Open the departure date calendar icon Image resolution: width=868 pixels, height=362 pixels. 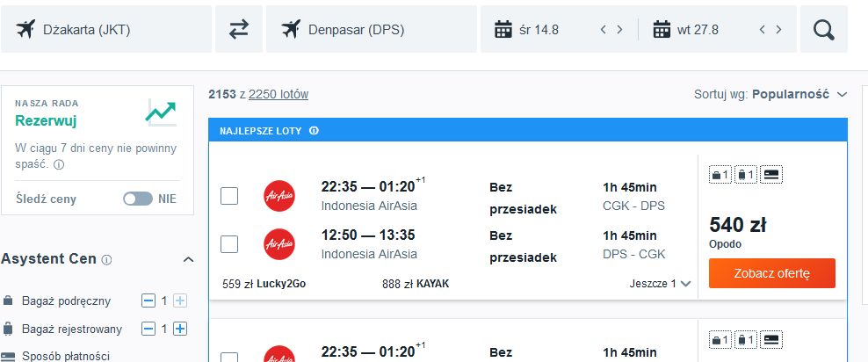click(503, 29)
